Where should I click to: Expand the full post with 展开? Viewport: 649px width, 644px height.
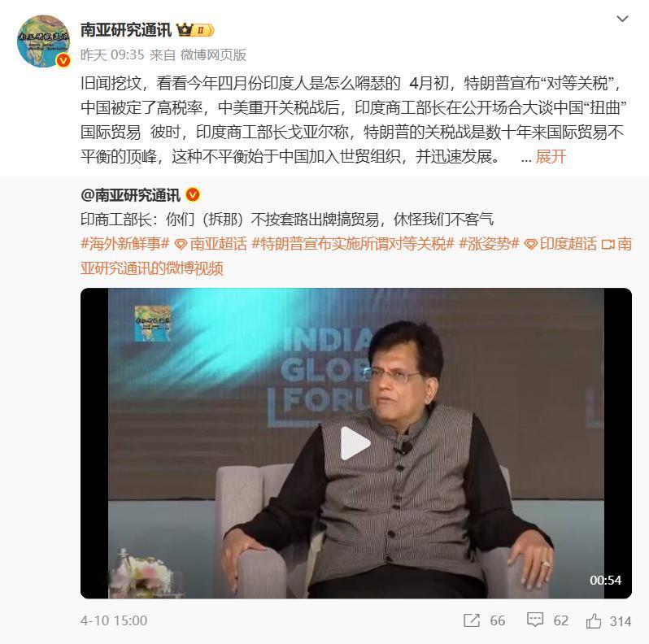(551, 157)
